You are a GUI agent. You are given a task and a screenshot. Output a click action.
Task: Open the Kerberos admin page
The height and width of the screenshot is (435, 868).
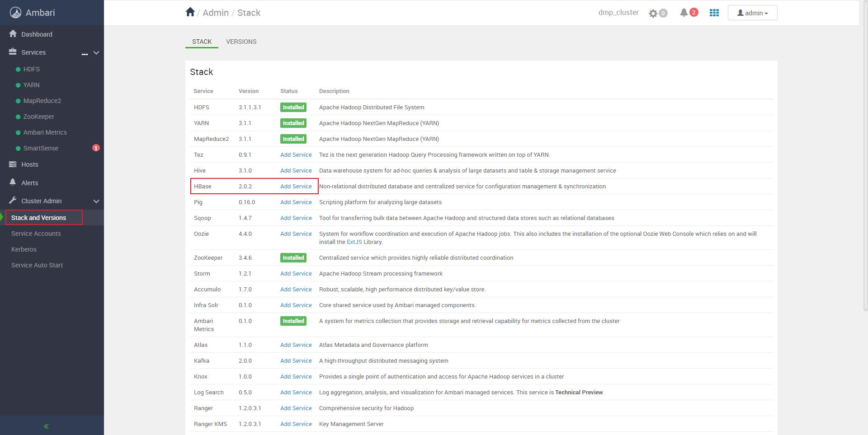click(x=24, y=249)
